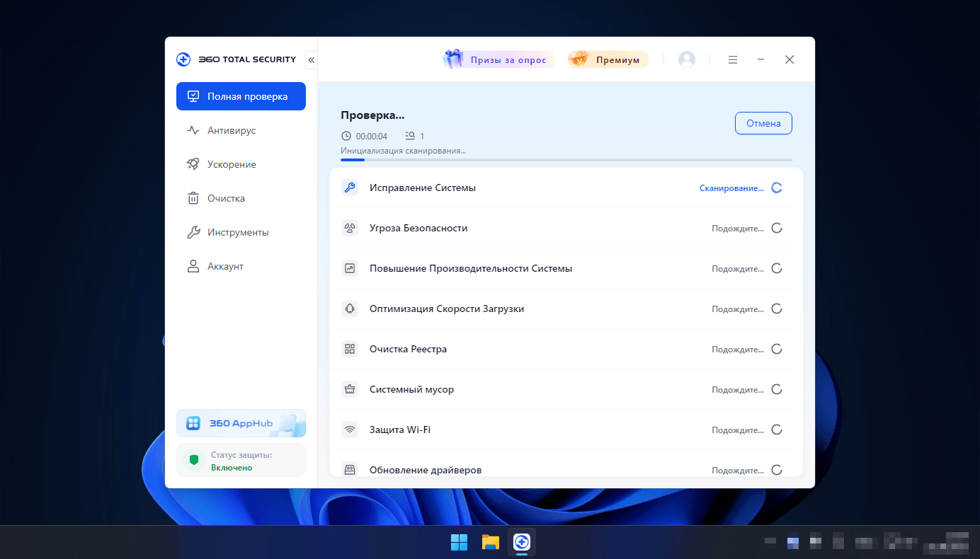Click the rocket icon of Оптимизация Скорости Загрузки

click(350, 309)
